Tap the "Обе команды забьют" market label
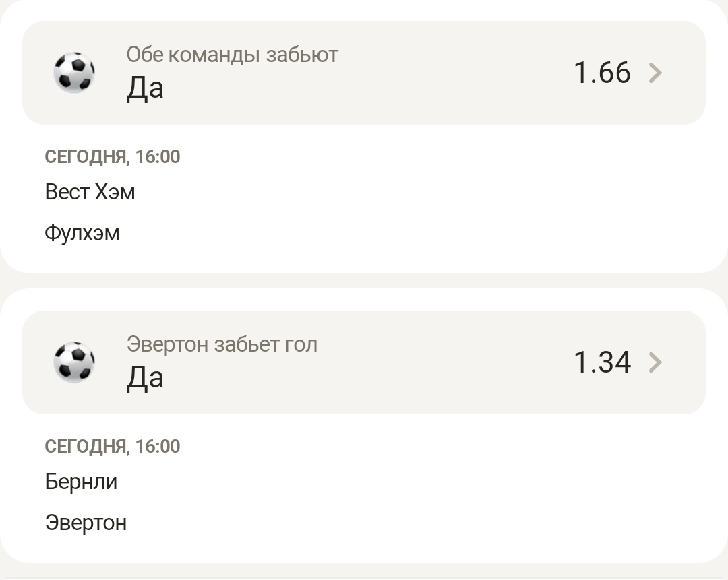This screenshot has width=728, height=580. click(x=233, y=55)
